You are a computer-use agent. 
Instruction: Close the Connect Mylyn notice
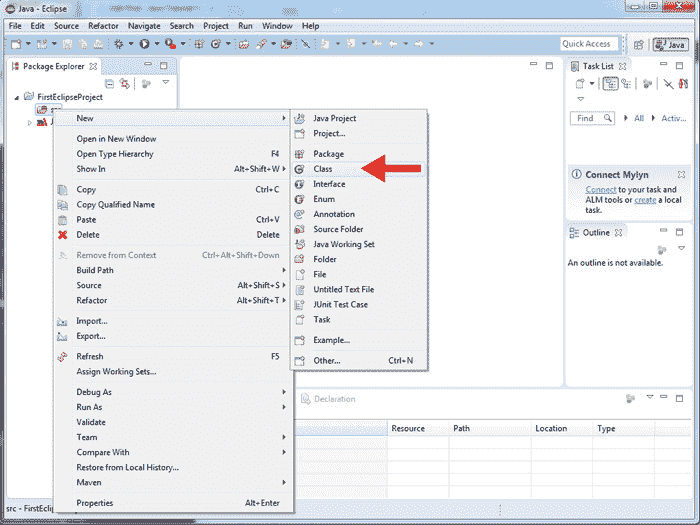[x=681, y=175]
